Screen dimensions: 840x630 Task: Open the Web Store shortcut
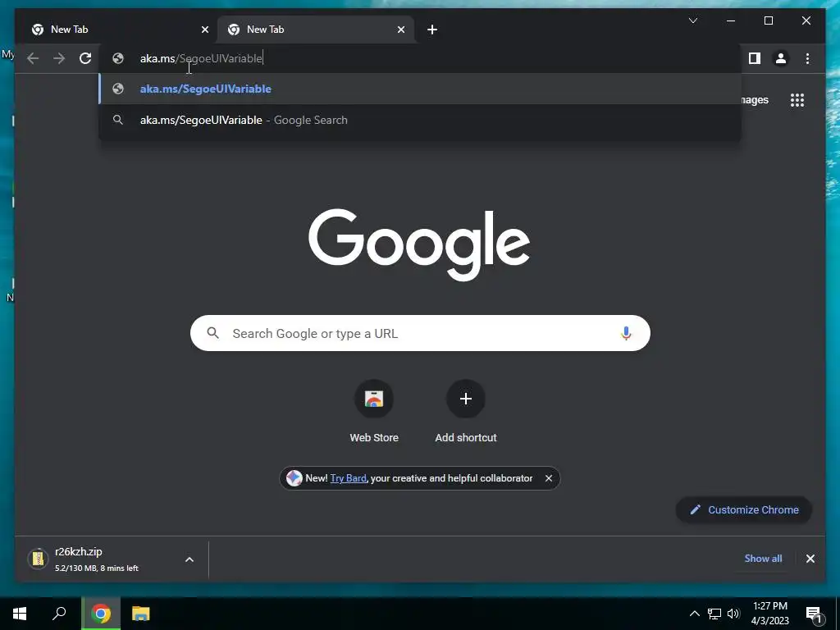(x=374, y=412)
